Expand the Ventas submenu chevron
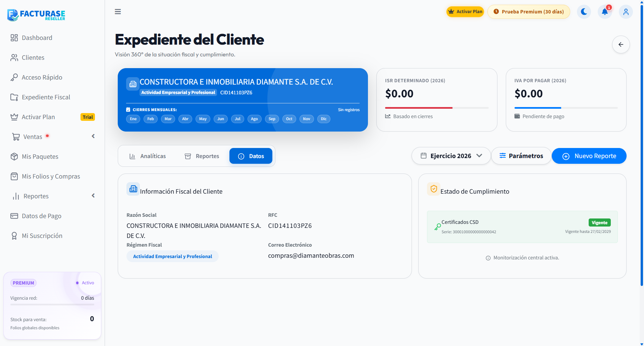The image size is (644, 346). pyautogui.click(x=93, y=136)
